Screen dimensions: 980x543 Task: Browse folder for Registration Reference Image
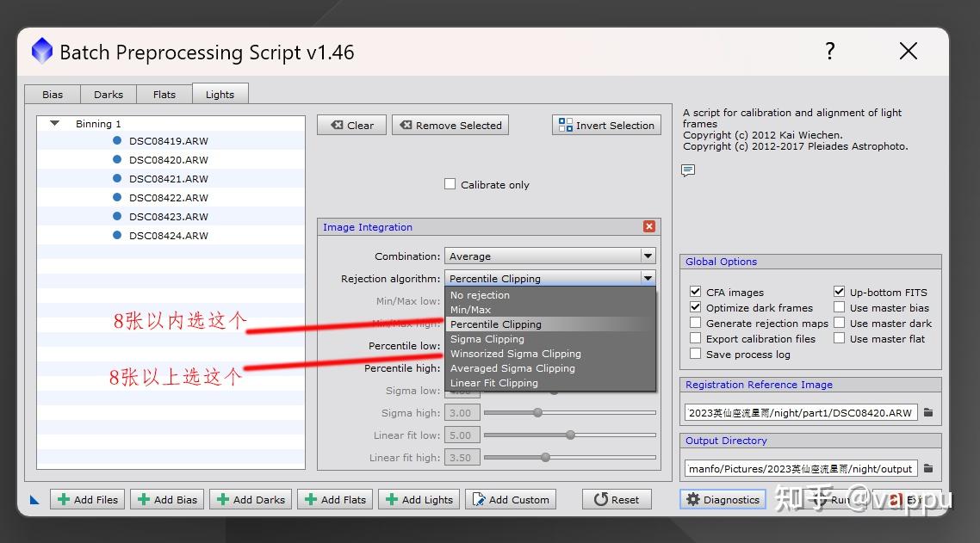pyautogui.click(x=928, y=412)
